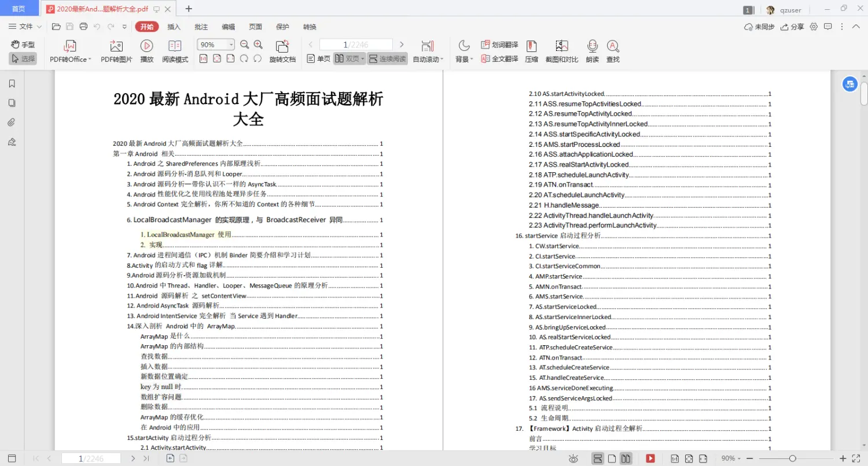
Task: Switch to the 开始 ribbon tab
Action: tap(147, 27)
